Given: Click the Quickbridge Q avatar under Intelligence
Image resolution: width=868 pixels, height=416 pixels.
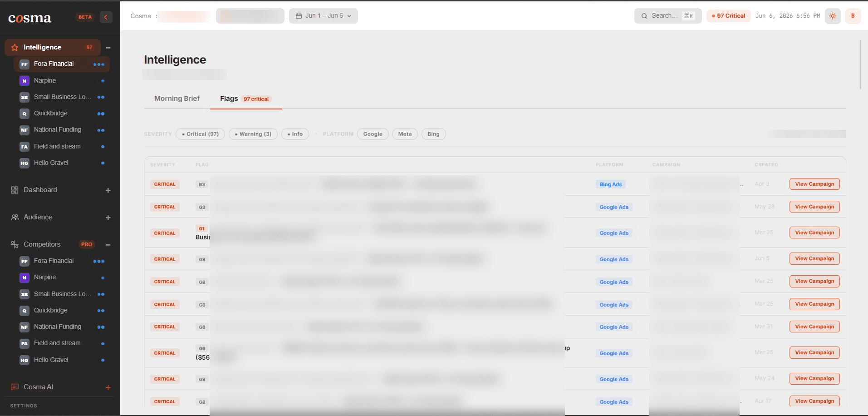Looking at the screenshot, I should click(x=25, y=114).
